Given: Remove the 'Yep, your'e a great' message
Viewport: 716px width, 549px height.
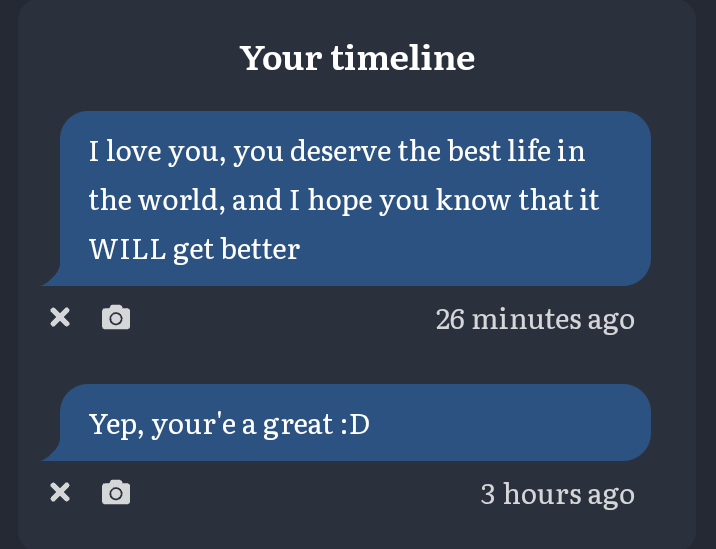Looking at the screenshot, I should [x=60, y=492].
